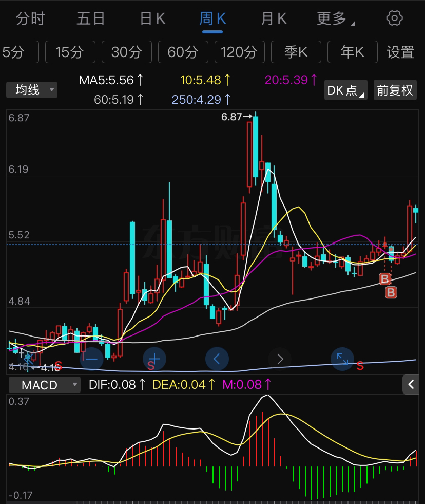Zoom in chart with plus button
425x504 pixels.
[x=154, y=359]
